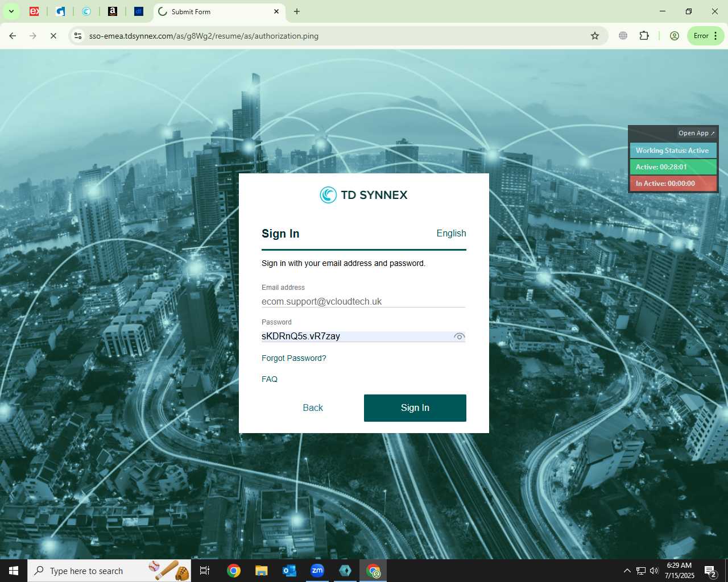The height and width of the screenshot is (582, 728).
Task: Switch to the dark blue 'df' pinned tab
Action: (139, 11)
